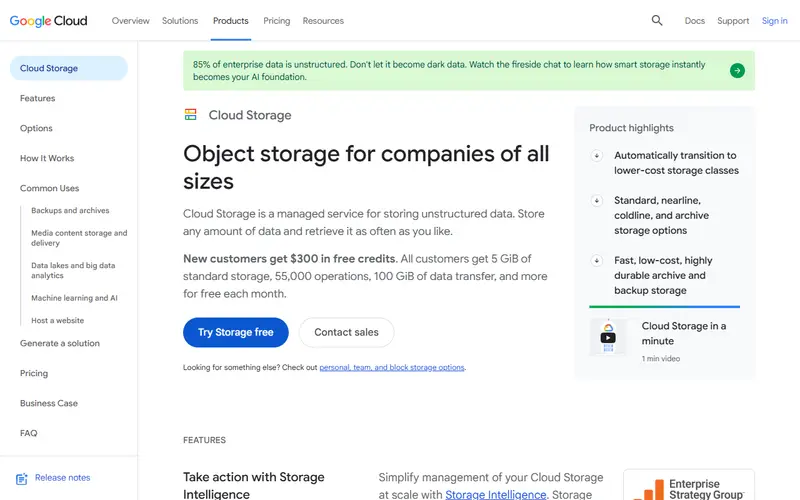
Task: Click the Cloud Storage product icon
Action: coord(190,114)
